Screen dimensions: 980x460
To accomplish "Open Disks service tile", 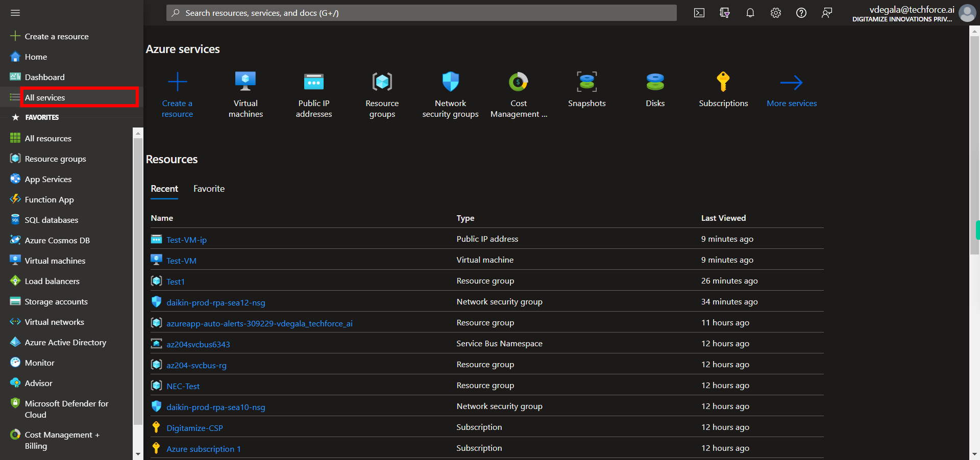I will coord(655,90).
